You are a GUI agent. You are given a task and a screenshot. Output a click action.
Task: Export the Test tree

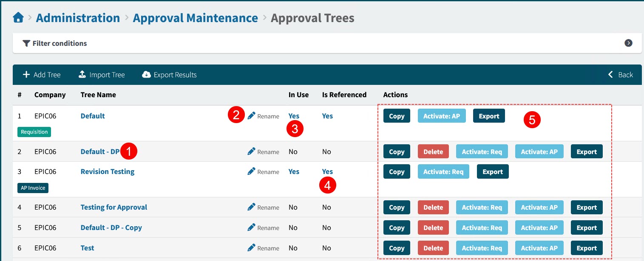(587, 248)
